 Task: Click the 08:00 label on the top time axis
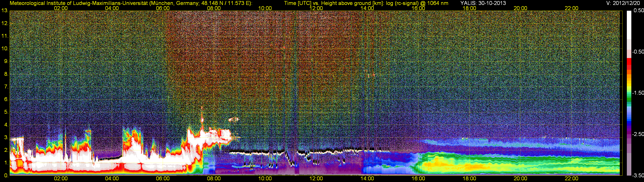click(214, 8)
